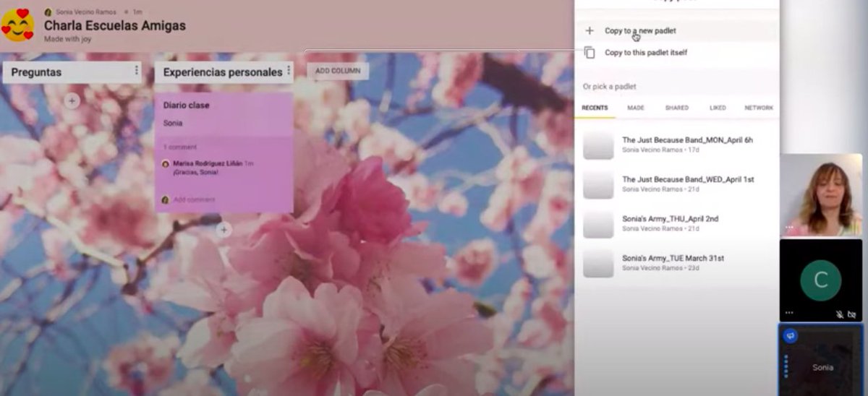
Task: Switch to the LIKED tab
Action: pos(718,108)
